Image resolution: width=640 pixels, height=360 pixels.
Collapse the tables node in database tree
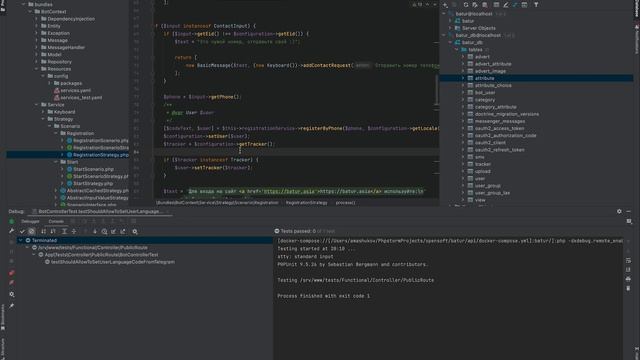pyautogui.click(x=457, y=49)
